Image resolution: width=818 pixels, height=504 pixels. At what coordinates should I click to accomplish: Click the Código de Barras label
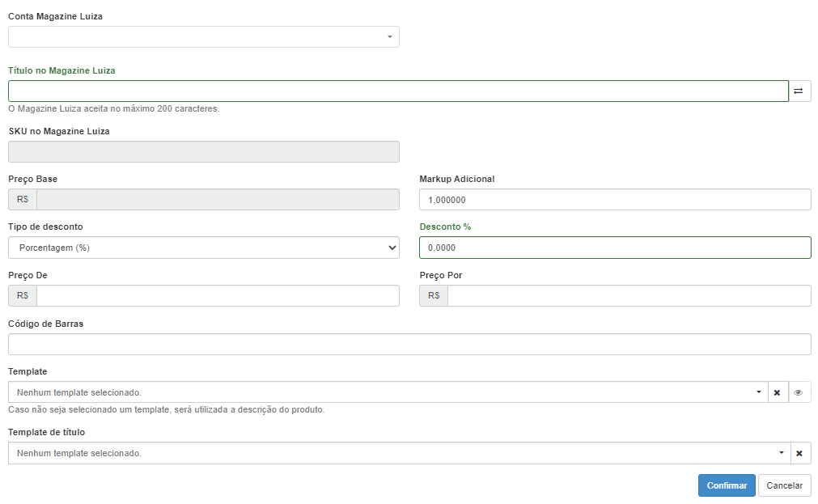(x=46, y=324)
